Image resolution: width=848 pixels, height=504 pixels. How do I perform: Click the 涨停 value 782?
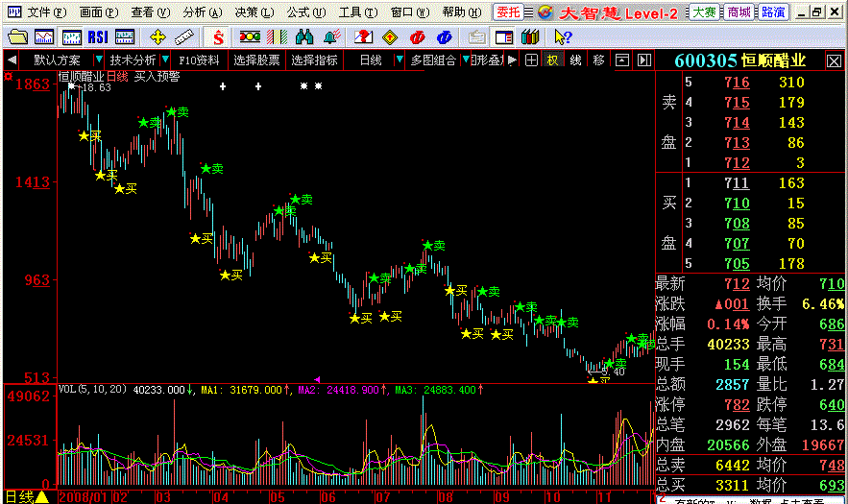(737, 405)
